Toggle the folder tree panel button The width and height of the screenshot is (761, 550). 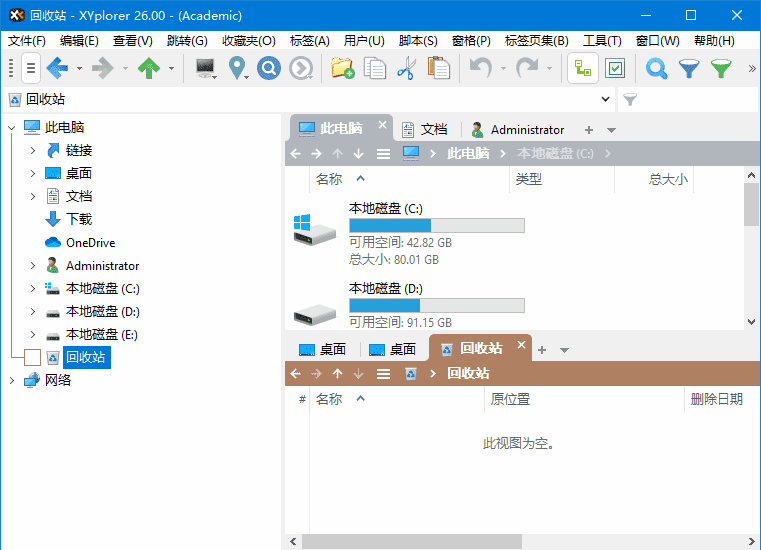pos(583,68)
